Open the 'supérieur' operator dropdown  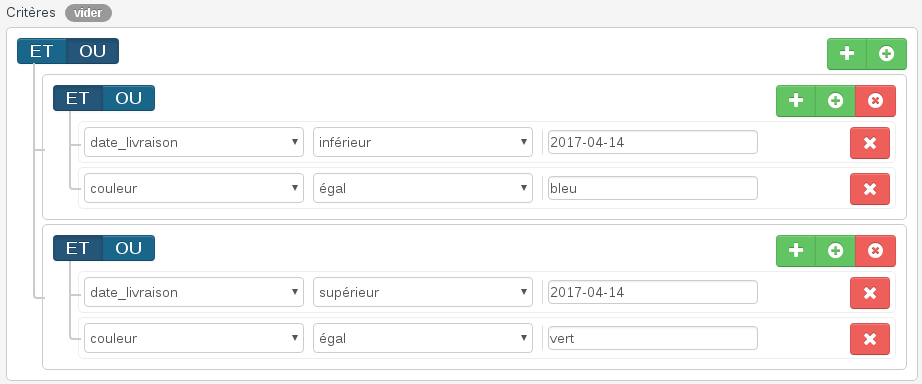point(423,292)
